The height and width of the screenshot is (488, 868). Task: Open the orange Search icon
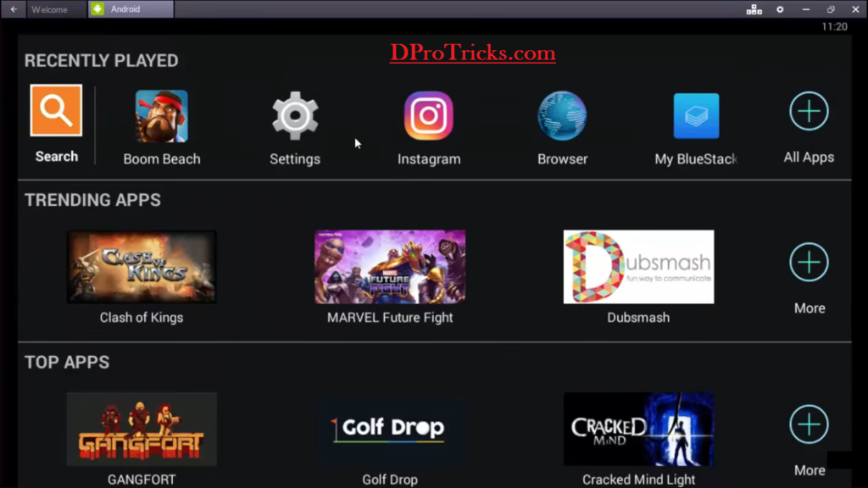[56, 110]
